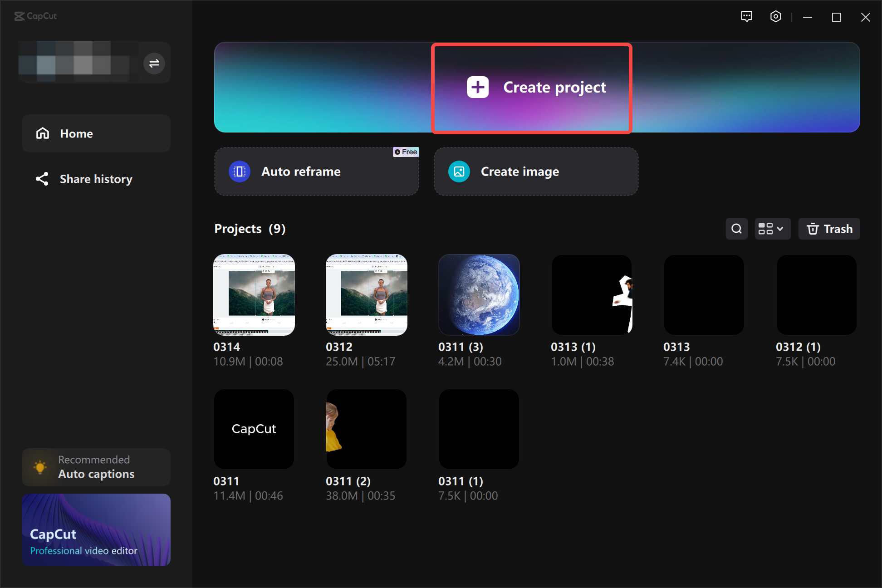Image resolution: width=882 pixels, height=588 pixels.
Task: Open project 0314 thumbnail
Action: click(x=254, y=295)
